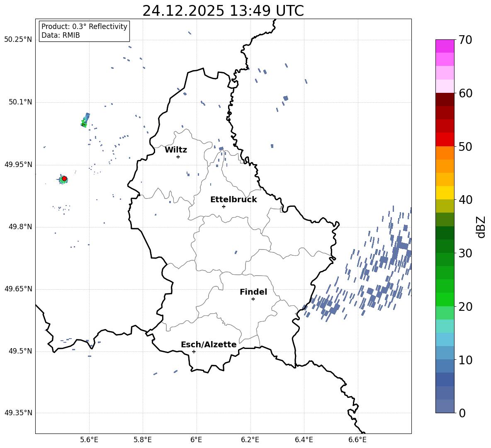Click the 6.2°E longitude label

click(x=250, y=440)
